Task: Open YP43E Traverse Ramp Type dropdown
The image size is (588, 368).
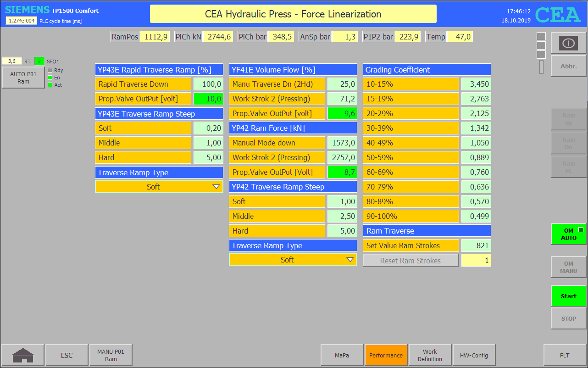Action: pyautogui.click(x=159, y=187)
